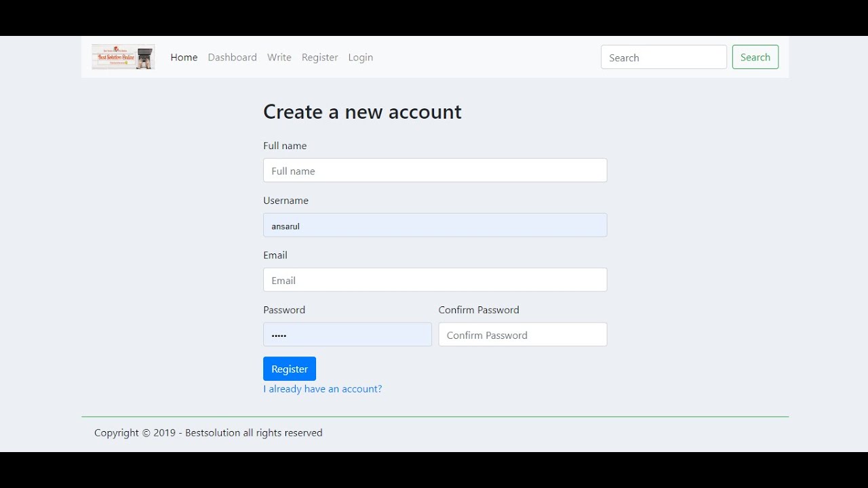The image size is (868, 488).
Task: Follow the "I already have an account?" link
Action: [322, 389]
